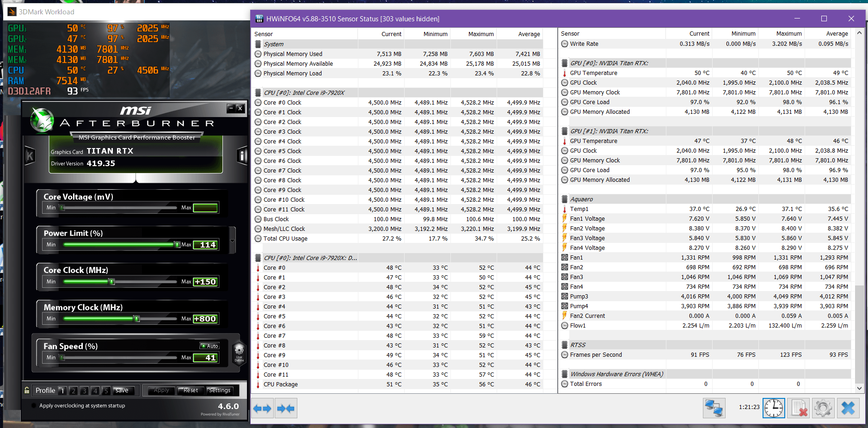Click the RTSS section header icon
868x428 pixels.
[565, 345]
